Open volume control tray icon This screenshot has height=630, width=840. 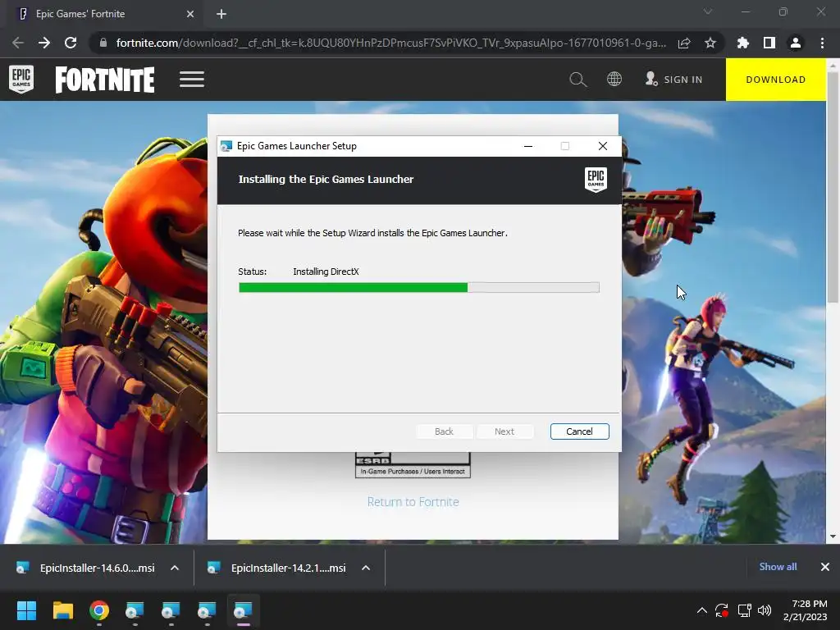[765, 610]
